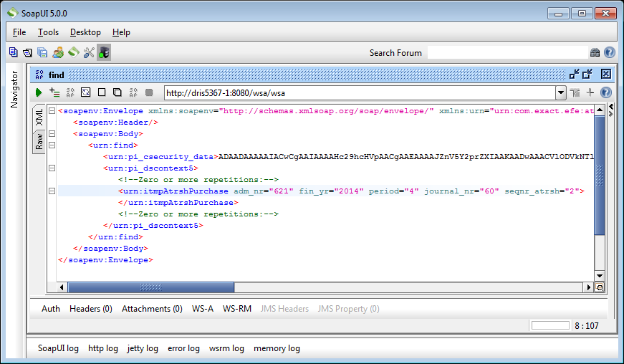Viewport: 624px width, 364px height.
Task: Collapse the soapenv:Envelope node
Action: click(x=52, y=110)
